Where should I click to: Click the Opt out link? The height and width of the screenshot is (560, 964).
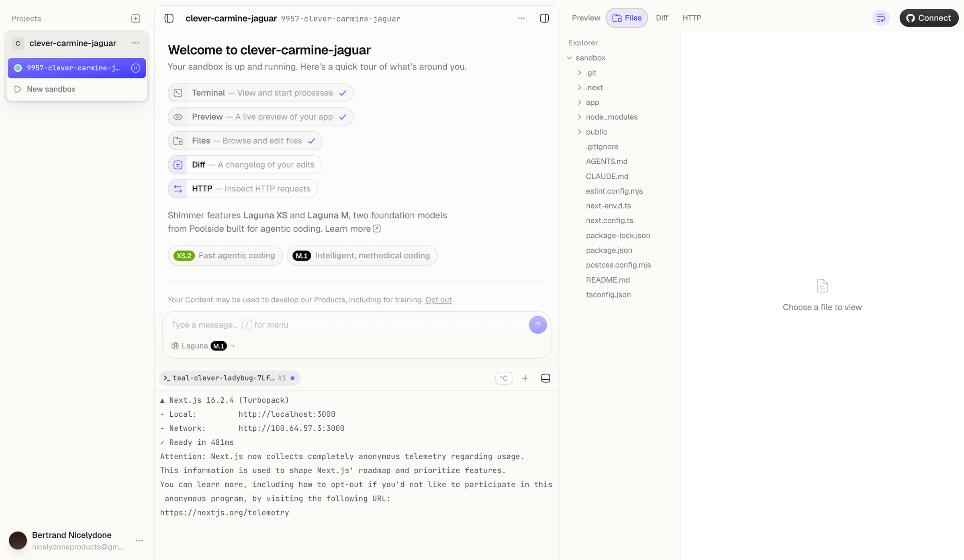click(x=438, y=300)
